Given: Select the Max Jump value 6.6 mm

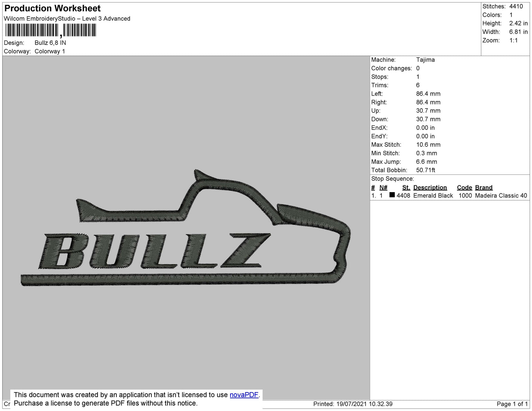Looking at the screenshot, I should pyautogui.click(x=427, y=162).
